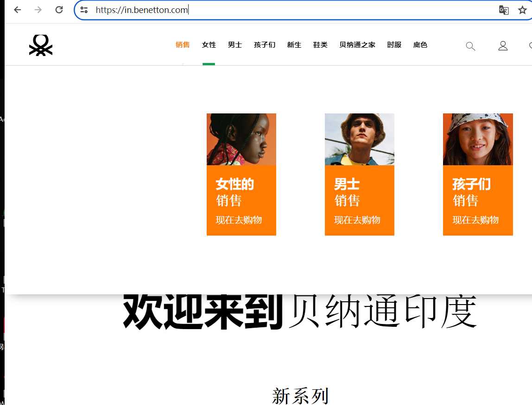
Task: Click 现在去购物 under 女性的销售
Action: (x=239, y=220)
